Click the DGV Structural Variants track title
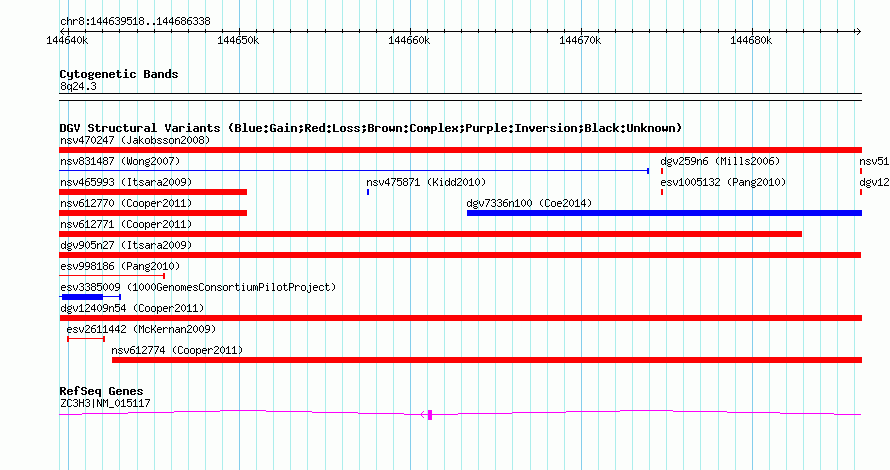890x470 pixels. click(370, 128)
